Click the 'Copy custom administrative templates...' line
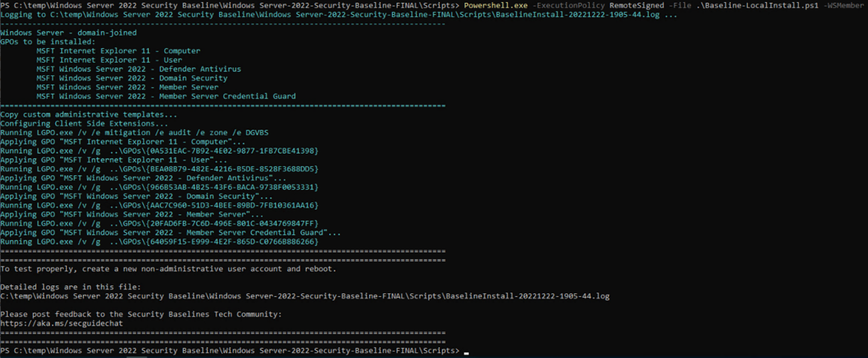868x358 pixels. pos(88,115)
